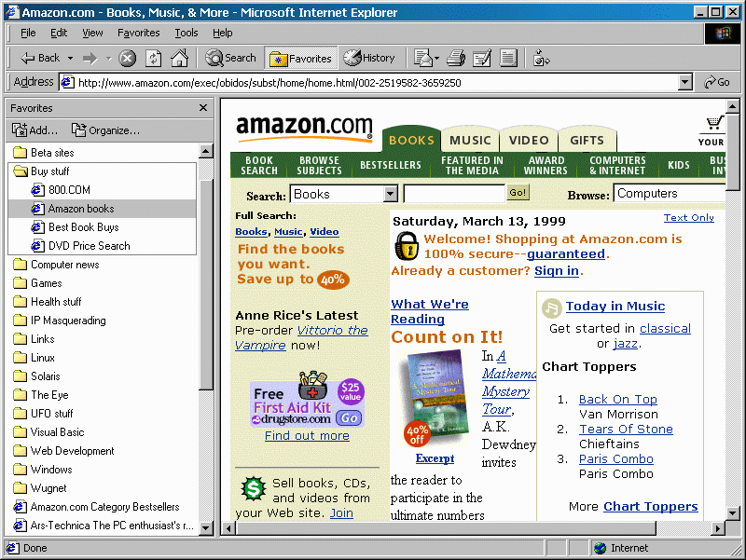Click the Amazon shopping cart icon
The height and width of the screenshot is (560, 746).
[714, 126]
